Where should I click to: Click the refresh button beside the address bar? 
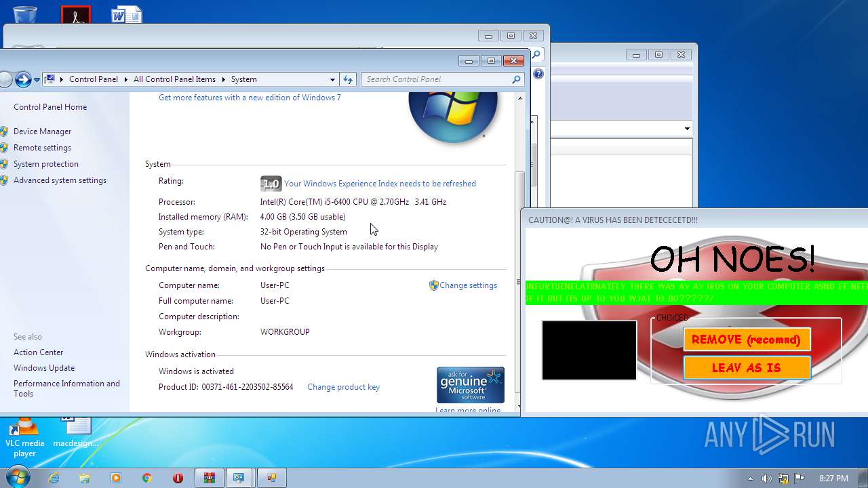348,79
